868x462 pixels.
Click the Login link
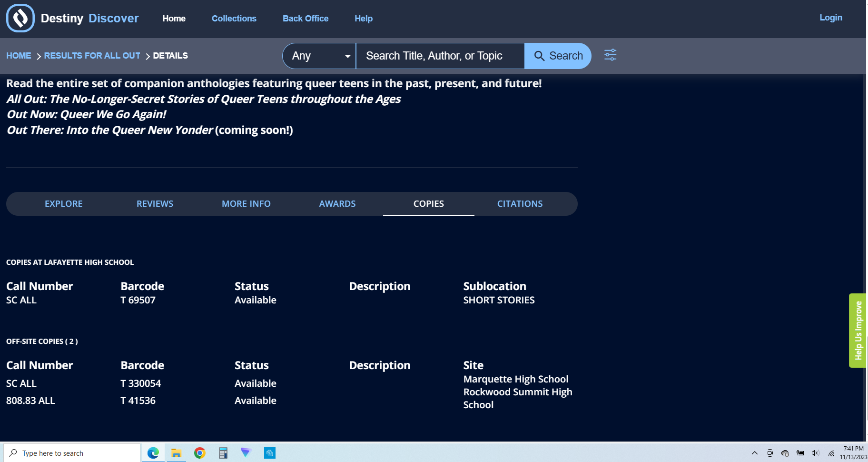pyautogui.click(x=830, y=18)
